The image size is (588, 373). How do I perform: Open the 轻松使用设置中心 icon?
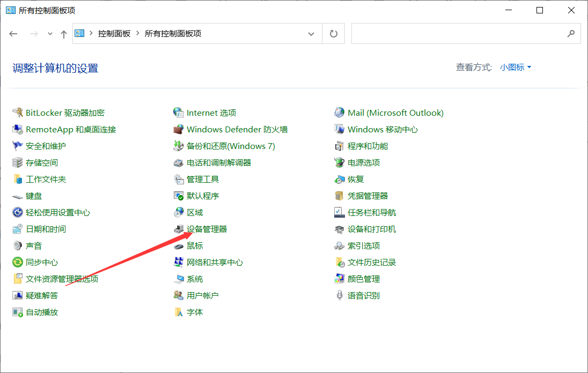point(17,212)
